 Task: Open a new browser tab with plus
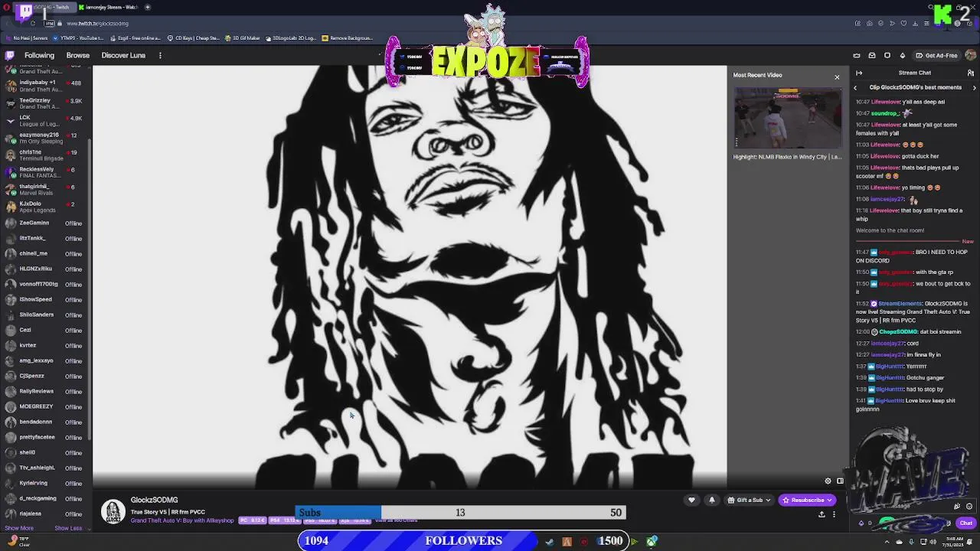pyautogui.click(x=148, y=7)
